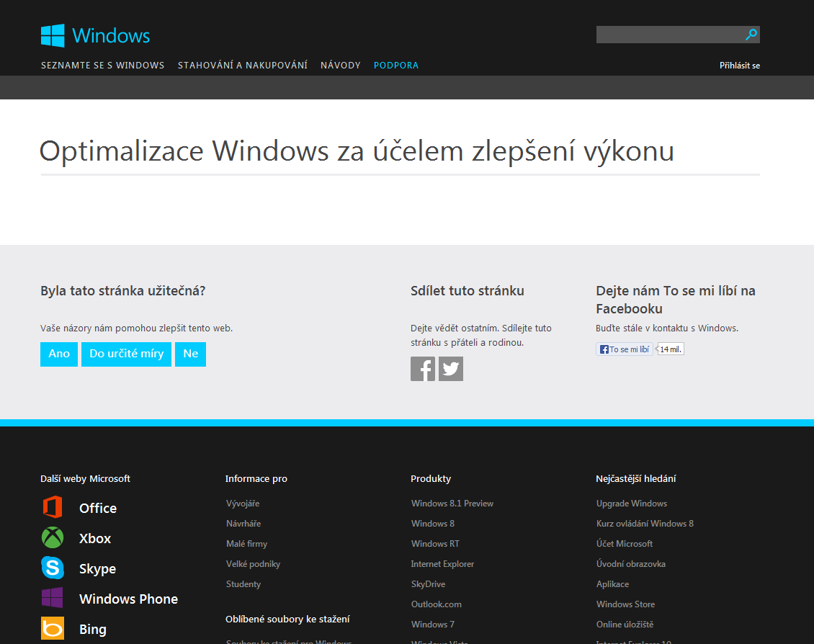Screen dimensions: 814x644
Task: Click the Bing logo icon
Action: [x=53, y=628]
